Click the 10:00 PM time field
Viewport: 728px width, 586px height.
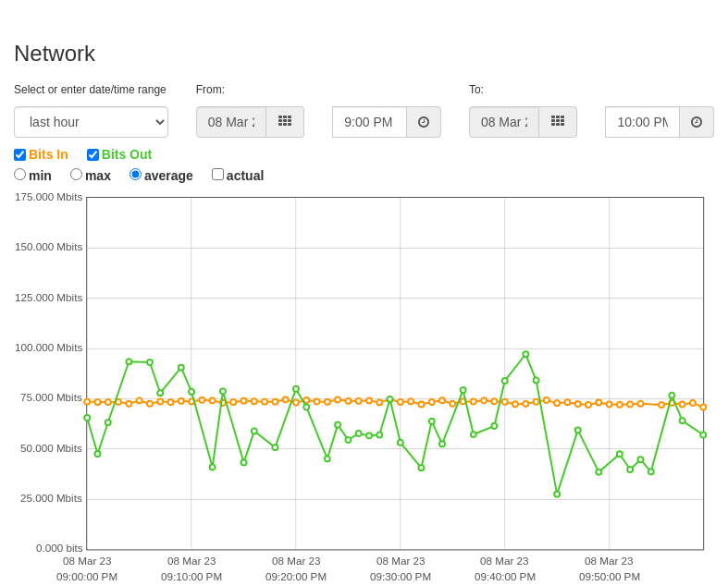pos(643,122)
